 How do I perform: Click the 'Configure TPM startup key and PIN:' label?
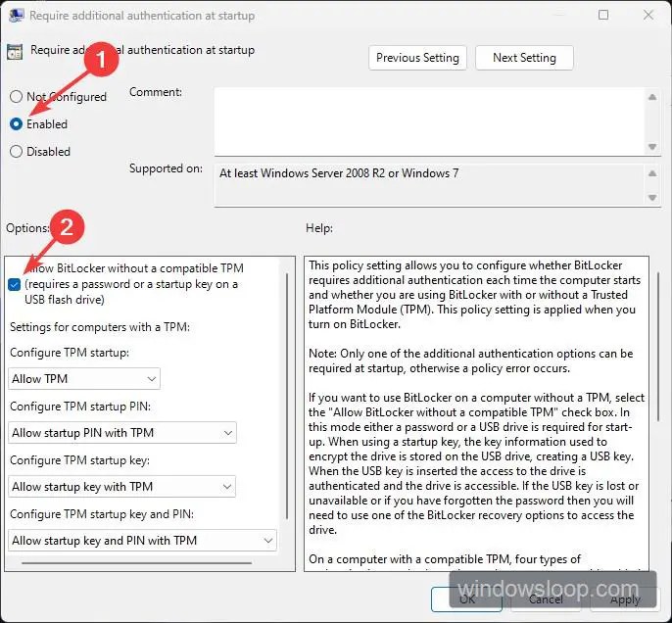(102, 513)
